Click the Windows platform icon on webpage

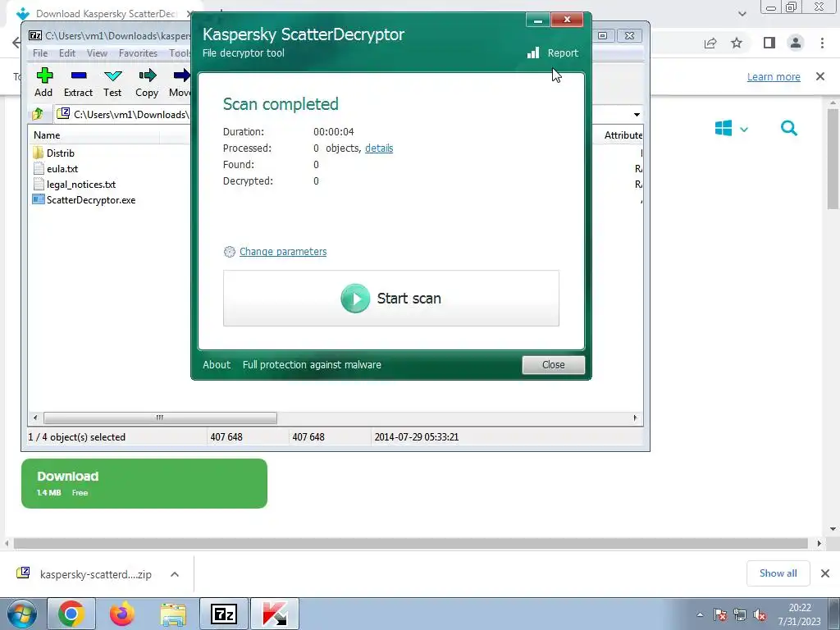724,129
